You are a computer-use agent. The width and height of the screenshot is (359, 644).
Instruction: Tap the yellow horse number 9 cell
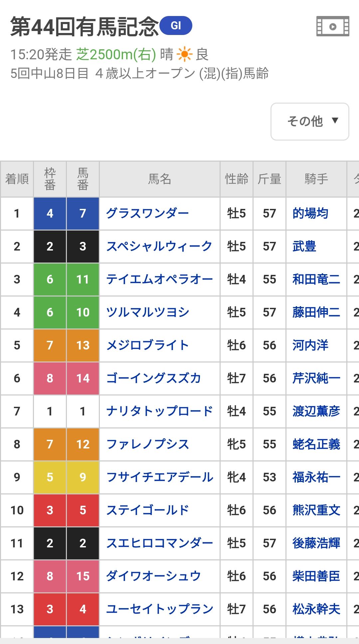point(83,477)
